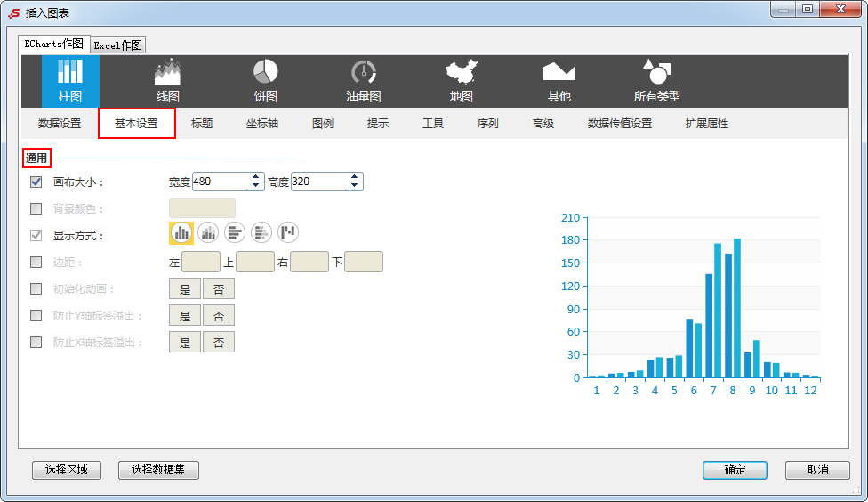Enable the 边距 checkbox

pyautogui.click(x=36, y=262)
